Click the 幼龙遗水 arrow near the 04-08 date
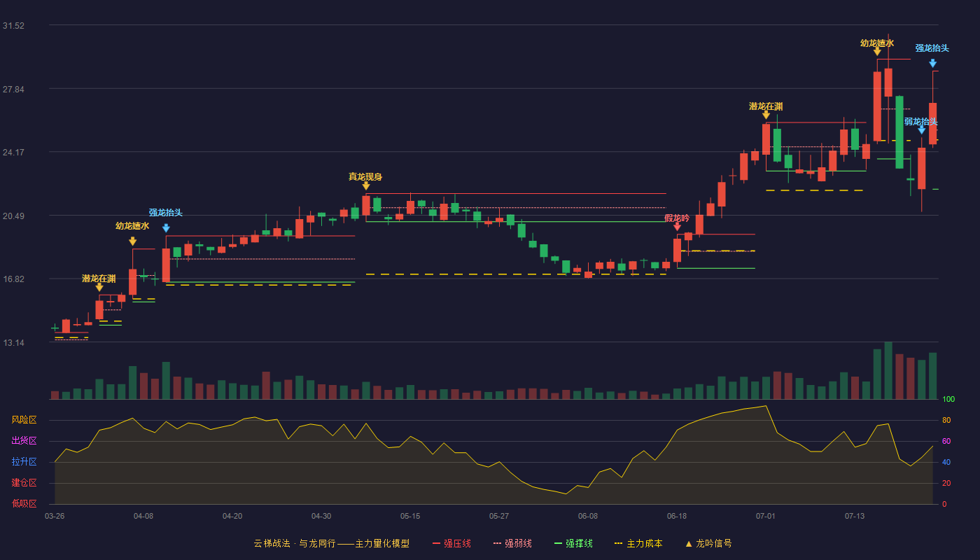This screenshot has height=560, width=980. tap(132, 241)
